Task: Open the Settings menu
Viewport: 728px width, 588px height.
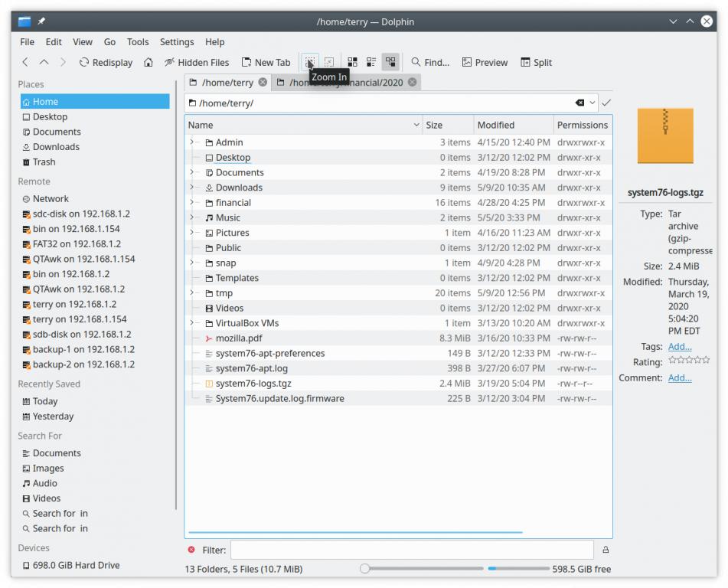Action: click(x=177, y=42)
